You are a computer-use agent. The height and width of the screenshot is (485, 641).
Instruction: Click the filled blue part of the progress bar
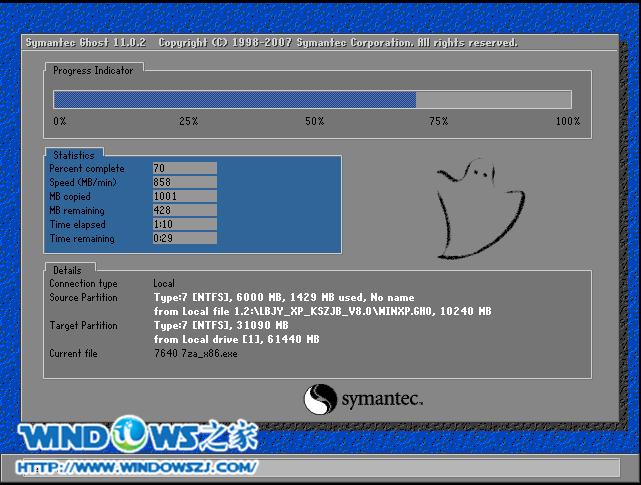(234, 99)
